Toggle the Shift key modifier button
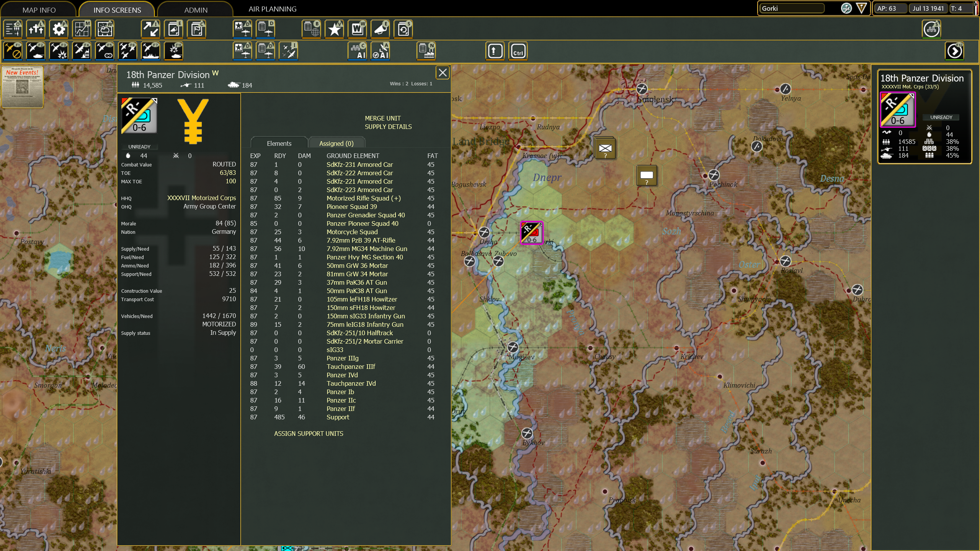Viewport: 980px width, 551px height. point(495,51)
